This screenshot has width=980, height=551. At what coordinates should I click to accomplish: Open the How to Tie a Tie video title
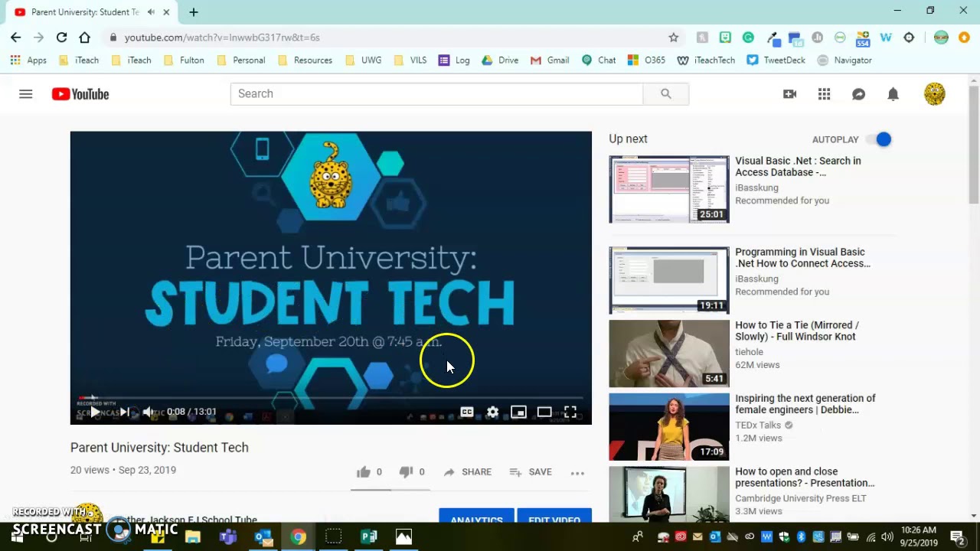pos(797,331)
